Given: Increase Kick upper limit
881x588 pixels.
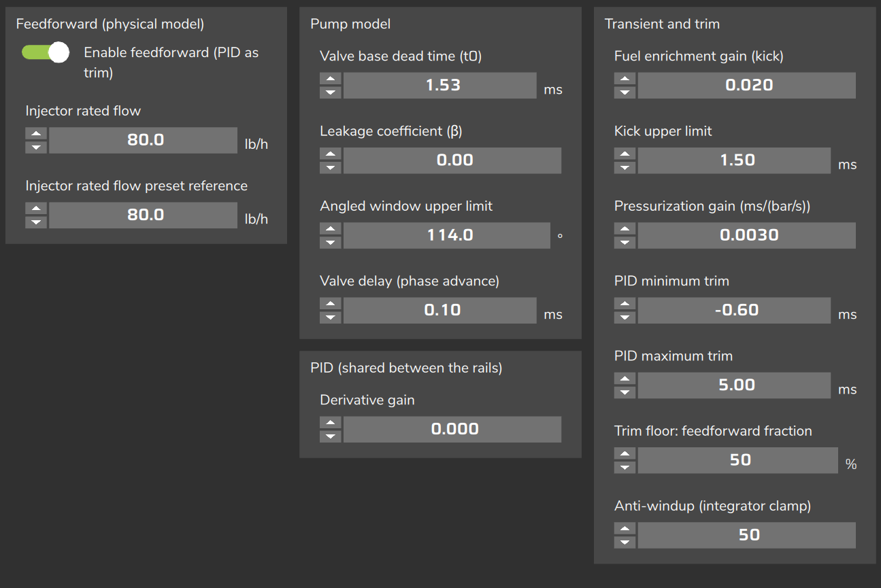Looking at the screenshot, I should pyautogui.click(x=625, y=154).
